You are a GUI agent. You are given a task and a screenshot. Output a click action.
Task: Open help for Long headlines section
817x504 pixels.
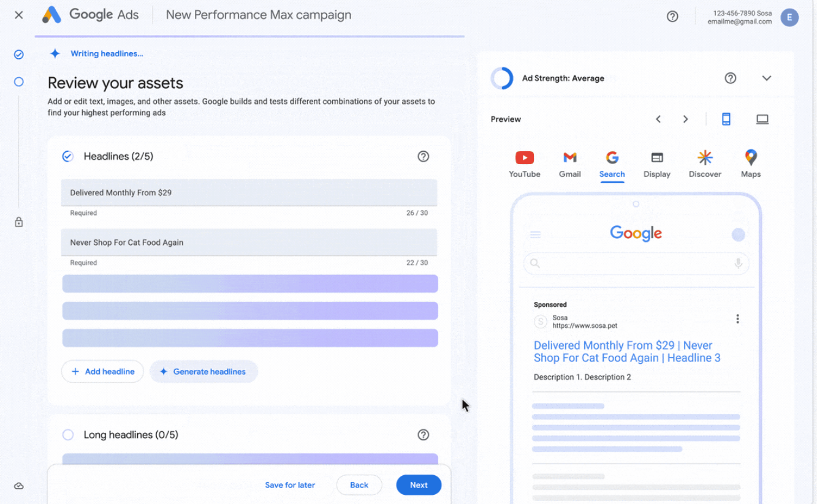423,435
